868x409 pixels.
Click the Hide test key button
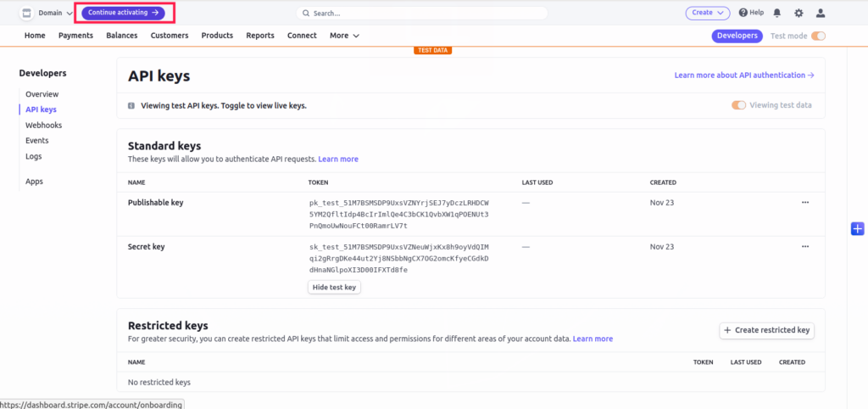tap(334, 287)
